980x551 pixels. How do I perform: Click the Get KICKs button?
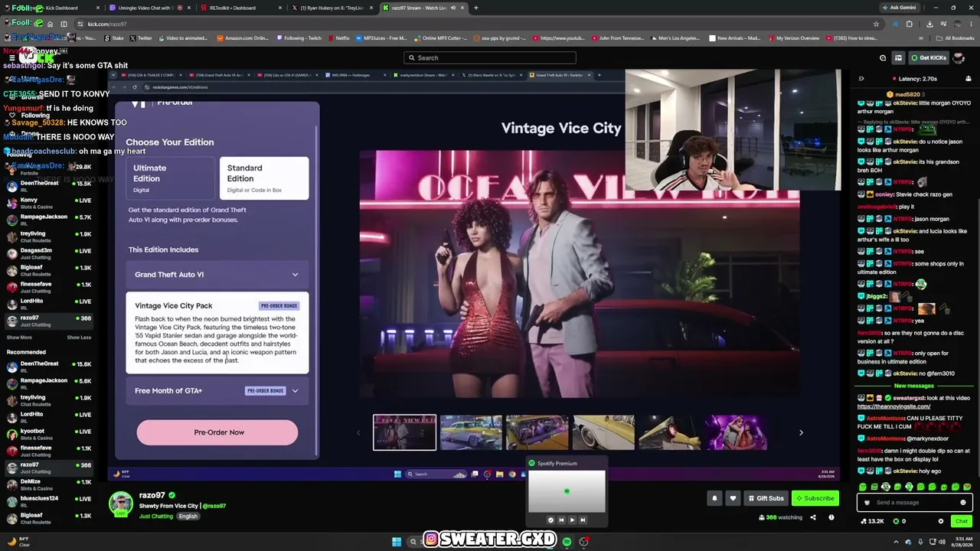tap(929, 57)
